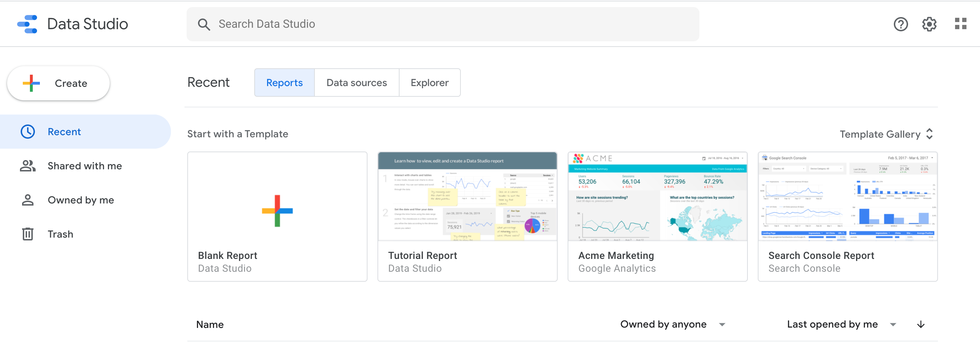The width and height of the screenshot is (980, 345).
Task: Click the Recent clock icon in sidebar
Action: [x=28, y=132]
